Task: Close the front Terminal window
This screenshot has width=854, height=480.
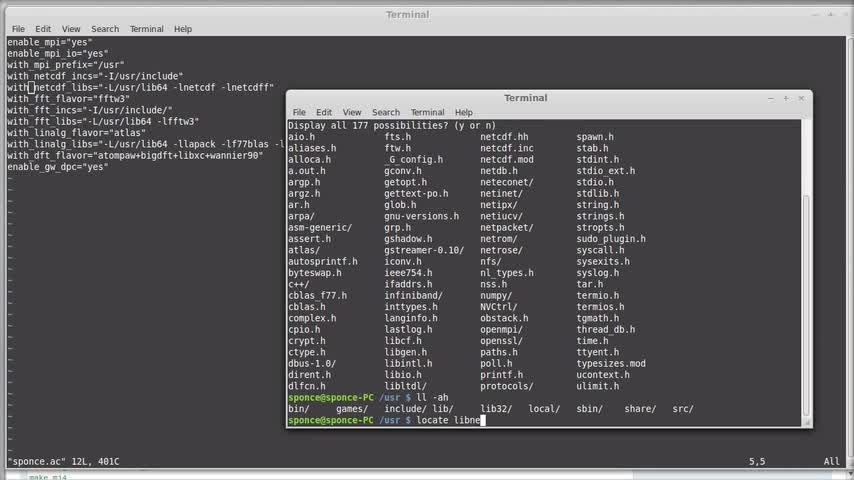Action: click(801, 99)
